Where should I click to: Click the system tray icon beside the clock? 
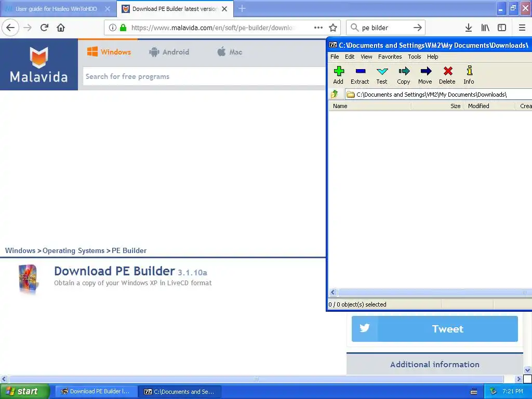[x=493, y=391]
